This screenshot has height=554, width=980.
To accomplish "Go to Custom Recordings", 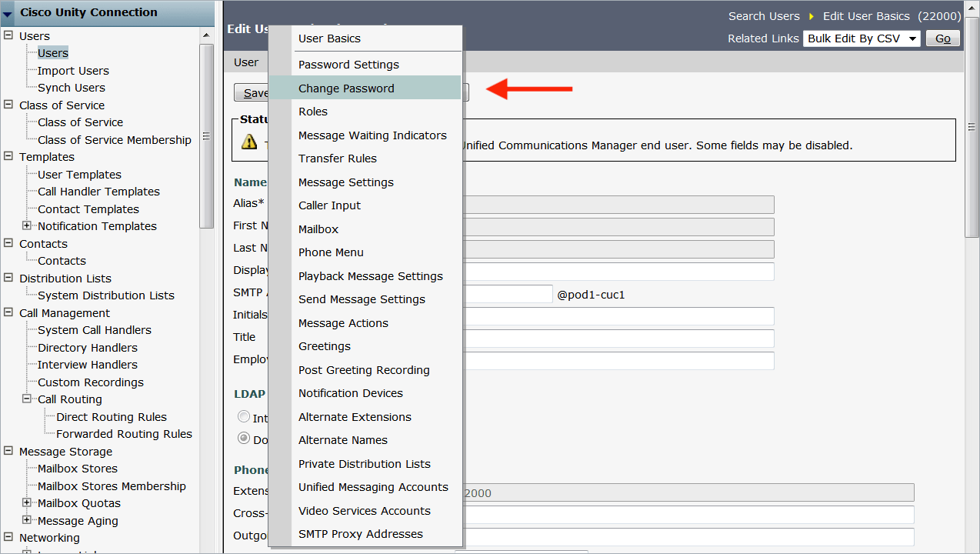I will pyautogui.click(x=91, y=382).
